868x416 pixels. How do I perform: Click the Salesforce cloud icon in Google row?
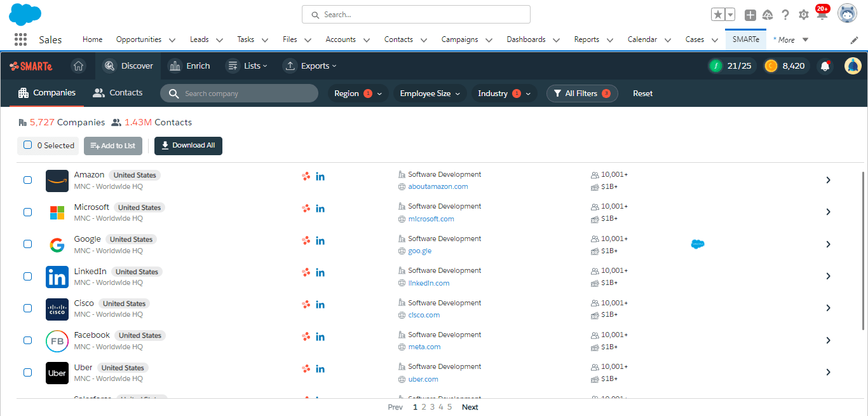point(698,244)
